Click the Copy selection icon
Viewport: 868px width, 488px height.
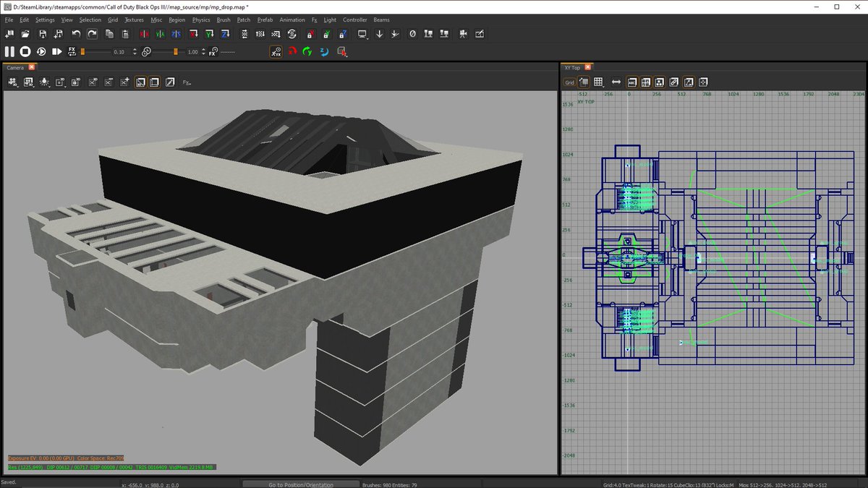click(x=110, y=34)
